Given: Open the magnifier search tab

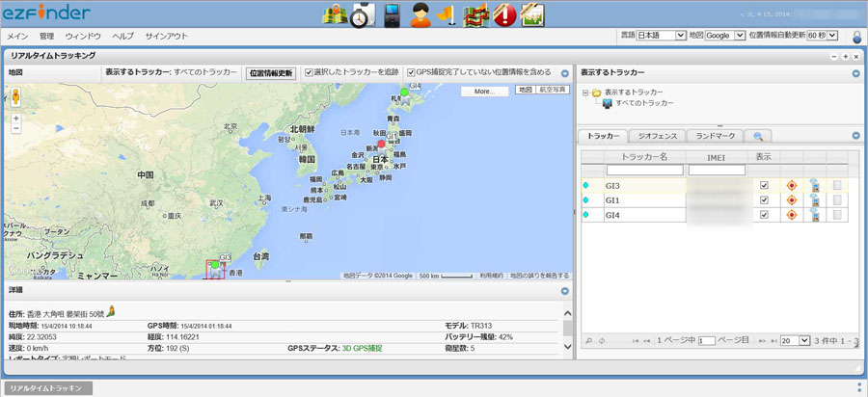Looking at the screenshot, I should pyautogui.click(x=758, y=136).
